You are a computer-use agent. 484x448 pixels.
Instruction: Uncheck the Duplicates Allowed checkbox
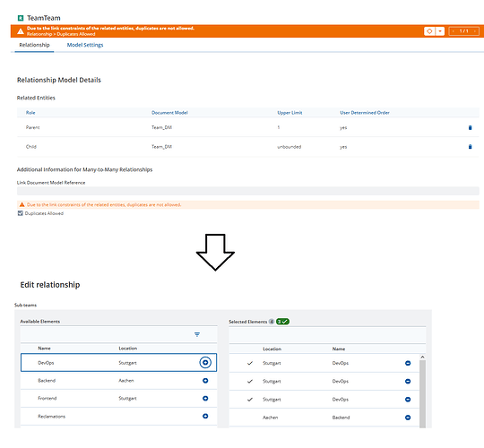[x=21, y=213]
